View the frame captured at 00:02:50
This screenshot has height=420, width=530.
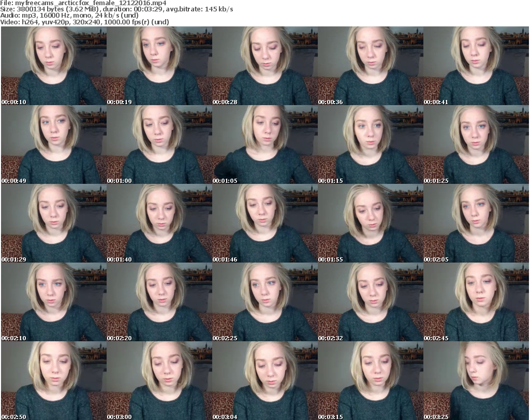[x=54, y=381]
